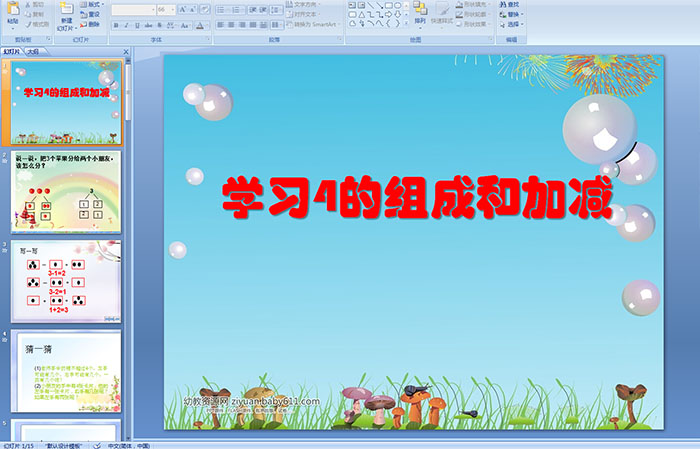The height and width of the screenshot is (449, 700).
Task: Click the Cut (剪切) scissors icon
Action: (35, 4)
